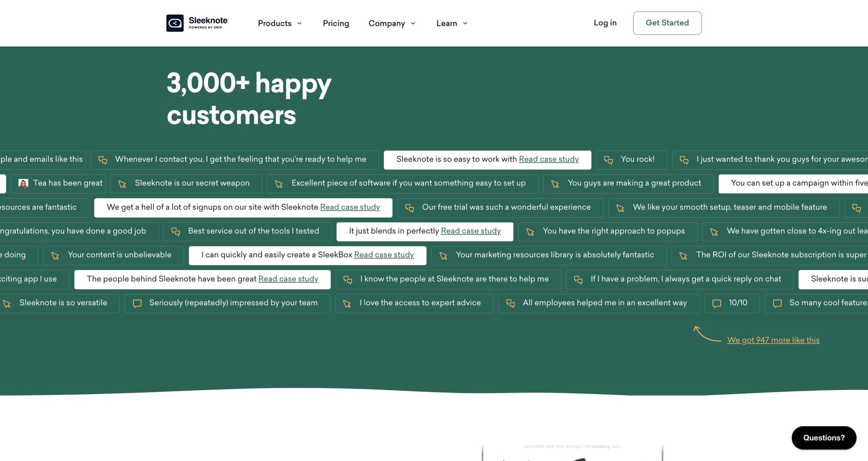
Task: Click Log in
Action: (605, 23)
